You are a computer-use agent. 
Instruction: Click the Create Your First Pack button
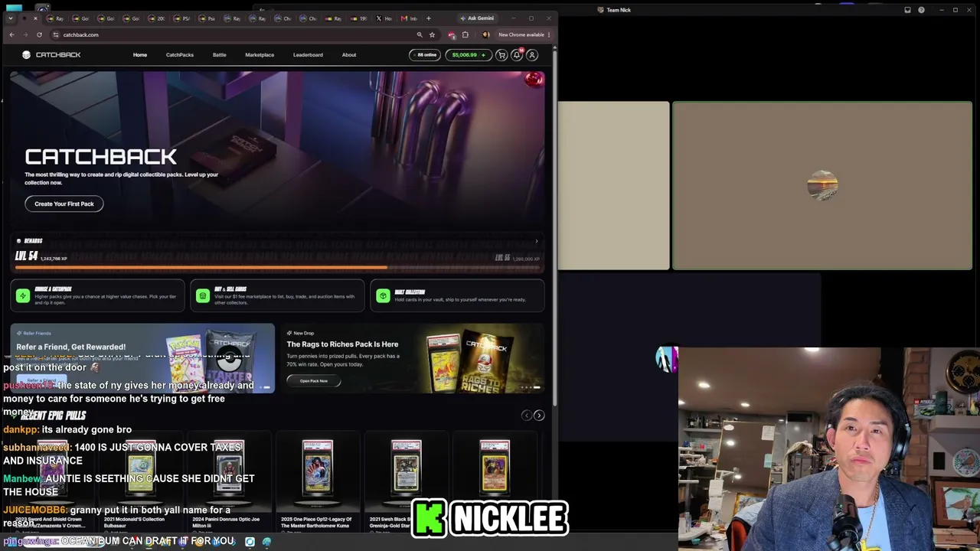(64, 204)
